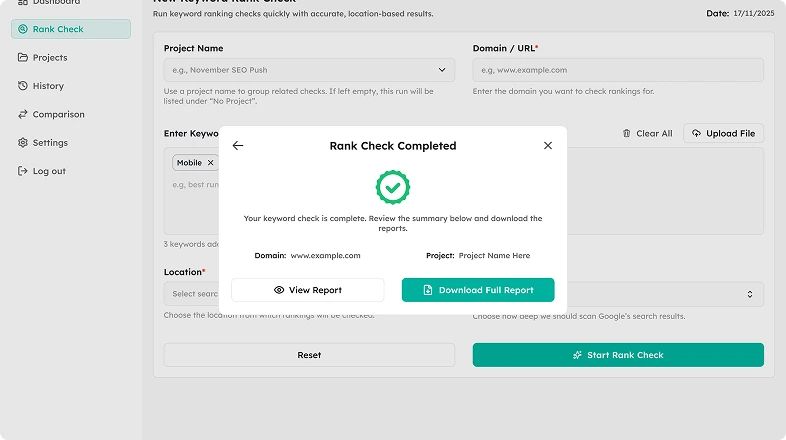Click Start Rank Check button
The image size is (786, 440).
tap(618, 355)
